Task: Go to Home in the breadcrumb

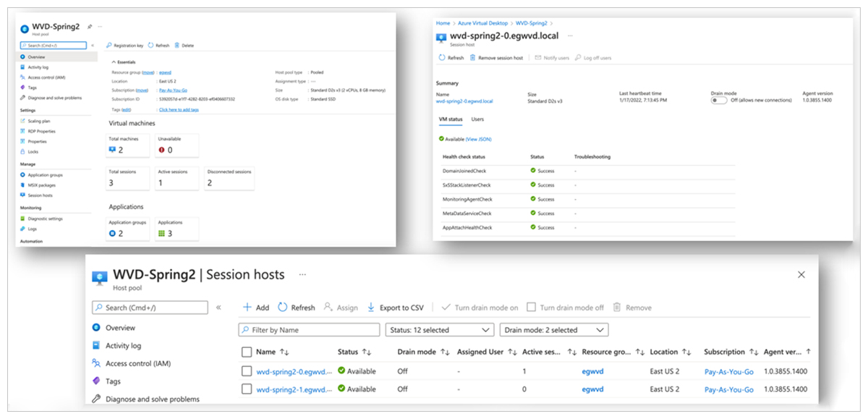Action: click(x=443, y=23)
